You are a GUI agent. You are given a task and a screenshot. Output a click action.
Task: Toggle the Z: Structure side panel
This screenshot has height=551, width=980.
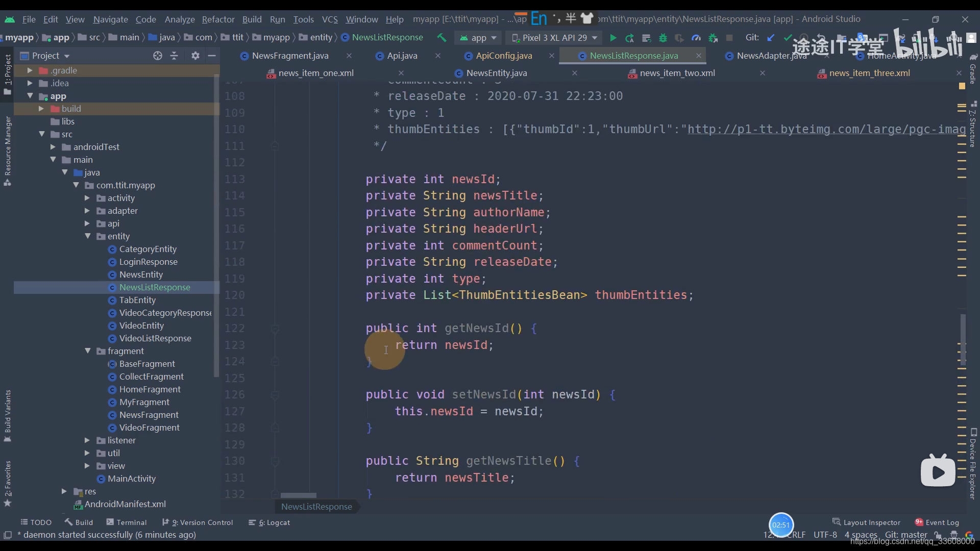[x=973, y=124]
